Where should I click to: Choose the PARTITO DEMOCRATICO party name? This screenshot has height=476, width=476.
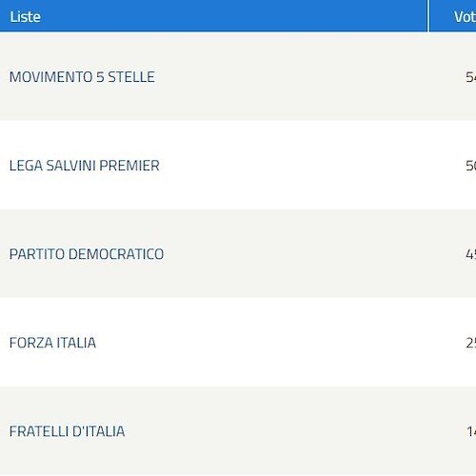[x=87, y=254]
